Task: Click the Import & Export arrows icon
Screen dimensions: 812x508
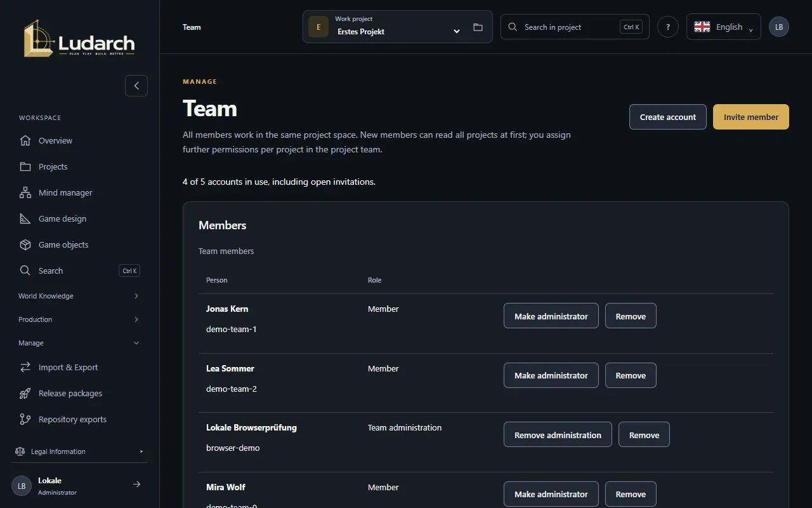Action: pos(25,367)
